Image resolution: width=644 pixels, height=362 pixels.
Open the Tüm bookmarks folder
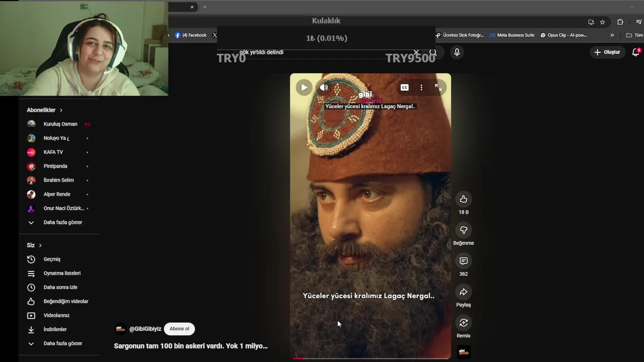(x=634, y=35)
